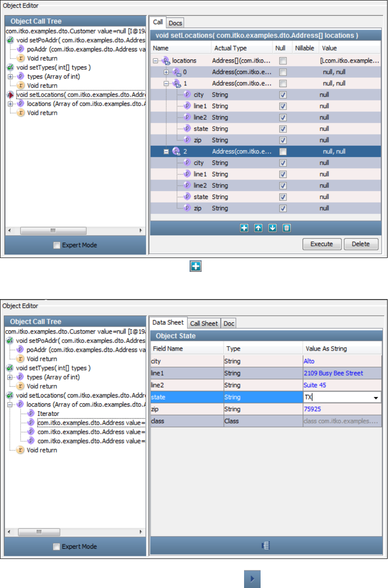The image size is (388, 588).
Task: Click the right scroll arrow of upper call tree
Action: (141, 231)
